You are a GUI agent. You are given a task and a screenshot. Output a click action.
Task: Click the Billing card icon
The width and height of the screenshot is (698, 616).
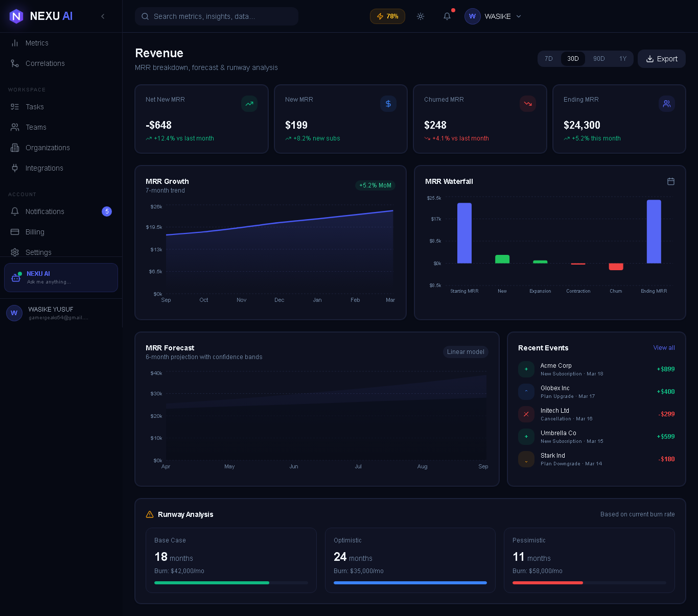15,232
